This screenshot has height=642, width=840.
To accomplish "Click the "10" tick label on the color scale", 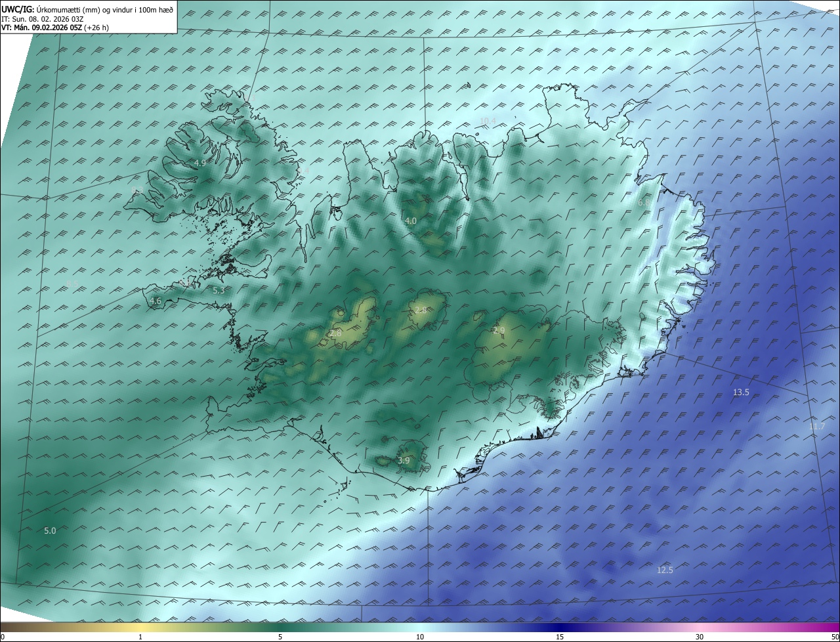I will 420,637.
